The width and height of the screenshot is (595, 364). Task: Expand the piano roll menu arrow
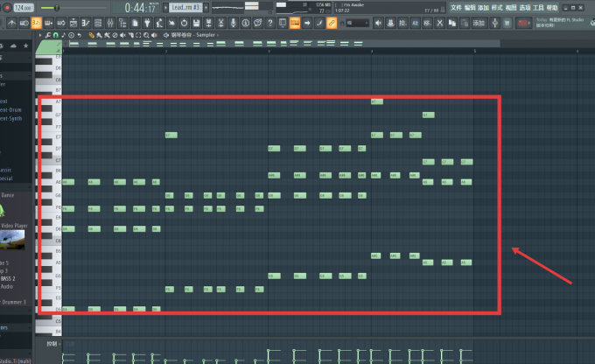(40, 35)
